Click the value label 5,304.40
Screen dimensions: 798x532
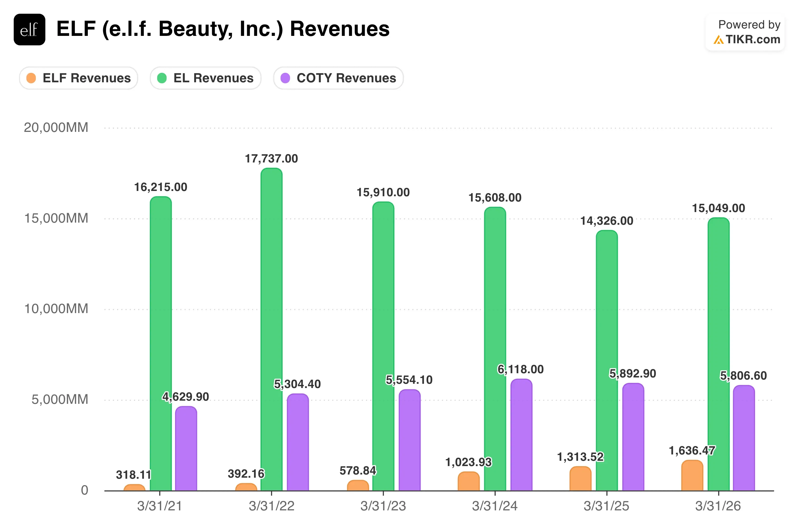tap(297, 384)
